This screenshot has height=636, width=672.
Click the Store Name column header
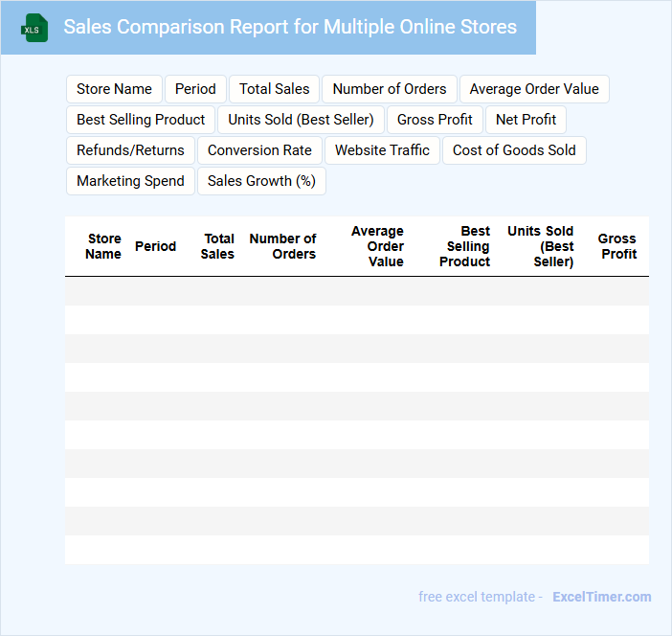pos(103,246)
